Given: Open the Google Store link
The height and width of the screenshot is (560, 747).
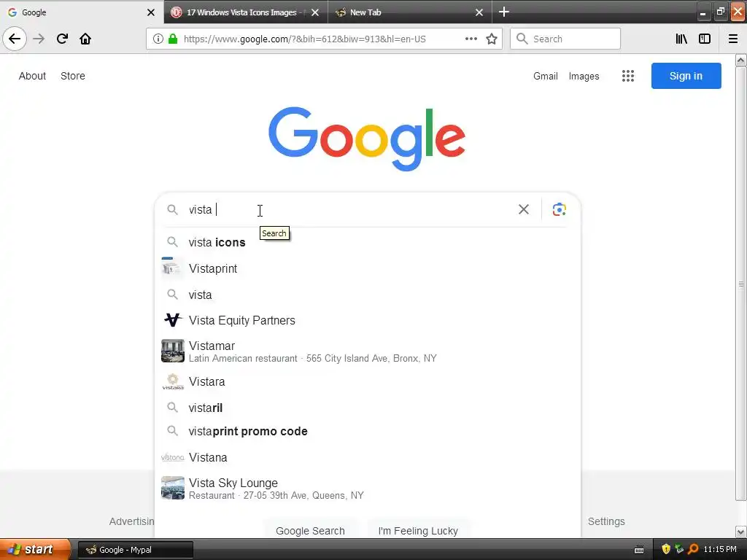Looking at the screenshot, I should click(73, 76).
